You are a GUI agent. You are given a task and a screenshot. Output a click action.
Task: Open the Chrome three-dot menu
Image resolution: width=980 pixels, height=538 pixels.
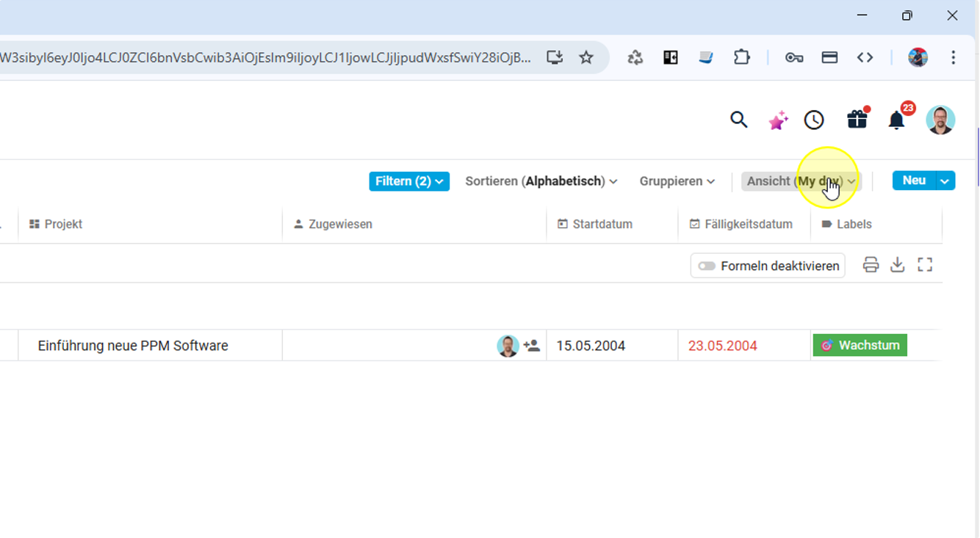[x=953, y=57]
